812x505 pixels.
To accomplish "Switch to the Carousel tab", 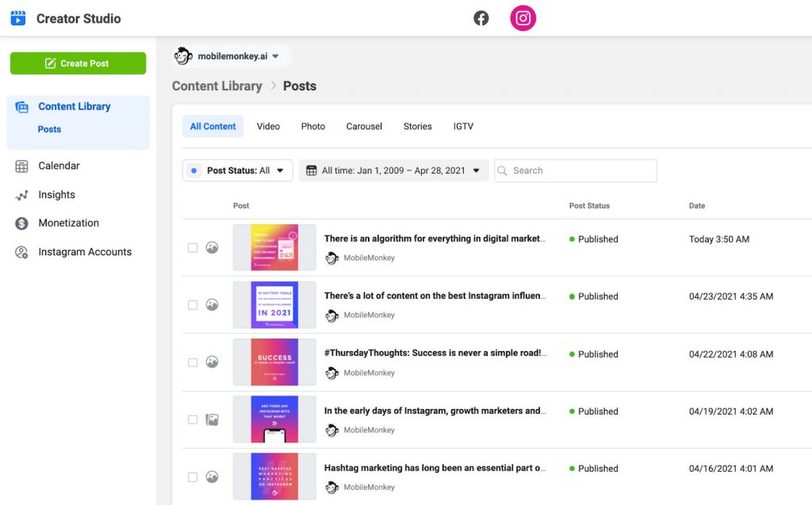I will 364,126.
